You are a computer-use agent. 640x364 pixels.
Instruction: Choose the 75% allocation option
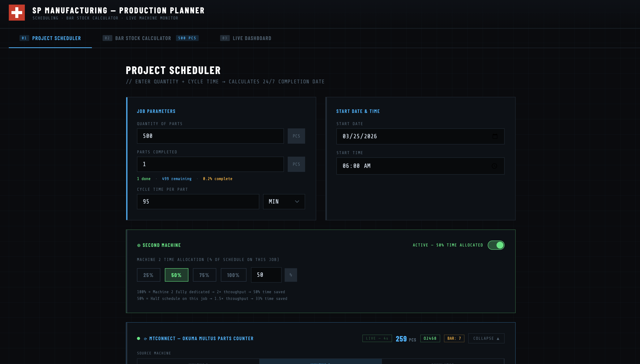click(x=204, y=275)
